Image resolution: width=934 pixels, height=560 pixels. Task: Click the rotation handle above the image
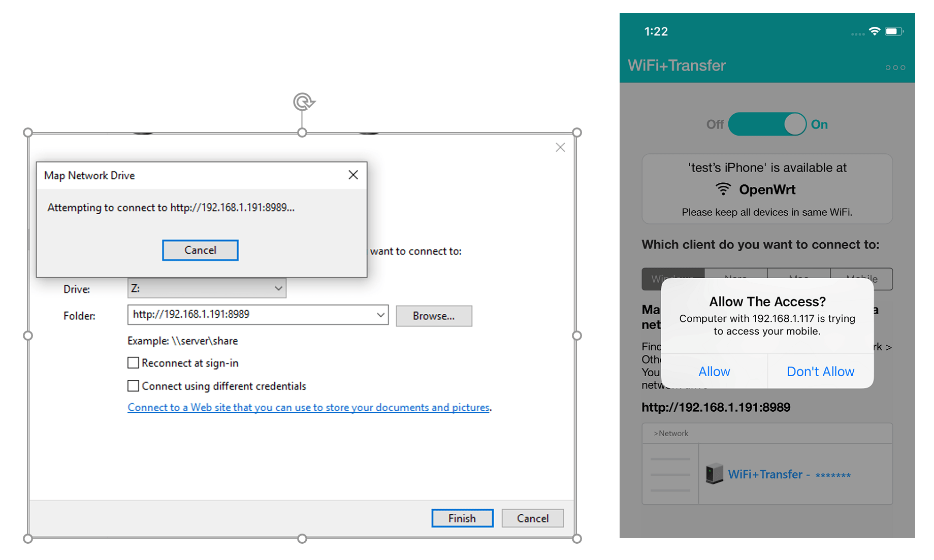(x=303, y=102)
